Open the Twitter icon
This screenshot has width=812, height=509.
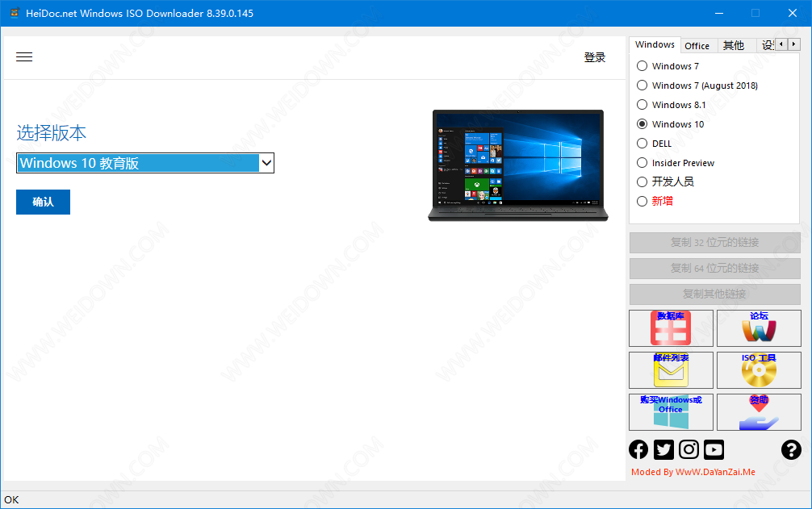[663, 449]
